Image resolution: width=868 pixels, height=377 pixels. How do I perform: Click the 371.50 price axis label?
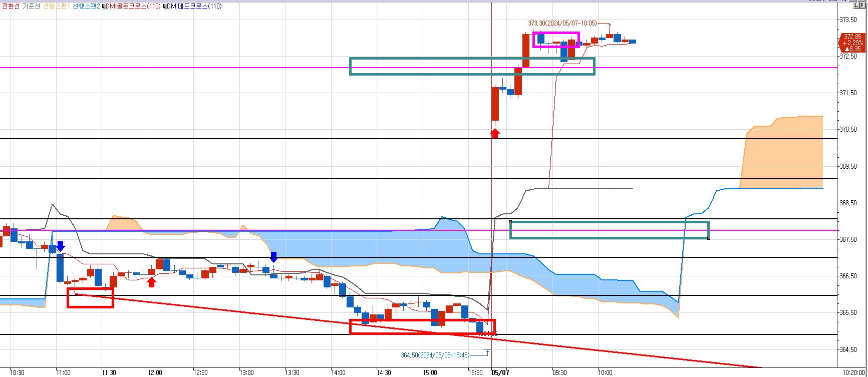[847, 93]
